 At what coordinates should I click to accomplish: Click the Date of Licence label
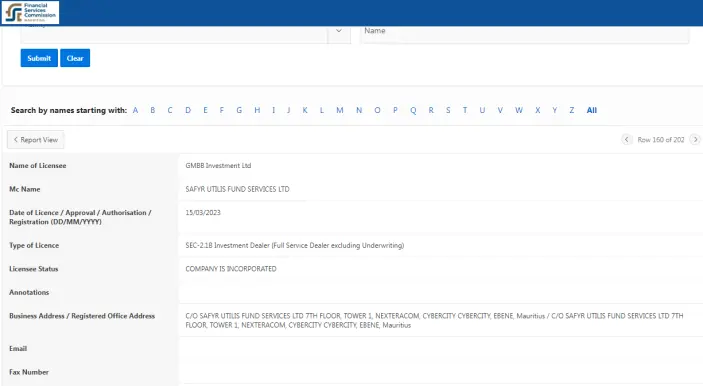pos(80,217)
